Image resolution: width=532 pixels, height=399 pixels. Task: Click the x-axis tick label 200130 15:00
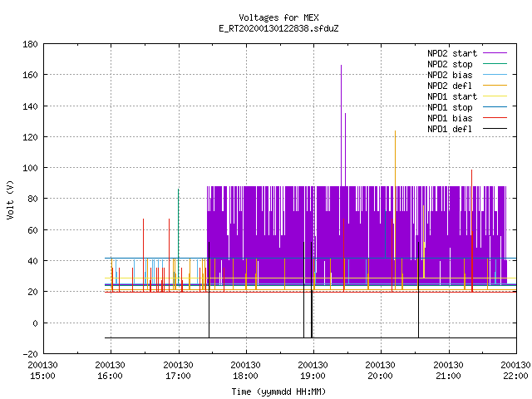[x=42, y=371]
